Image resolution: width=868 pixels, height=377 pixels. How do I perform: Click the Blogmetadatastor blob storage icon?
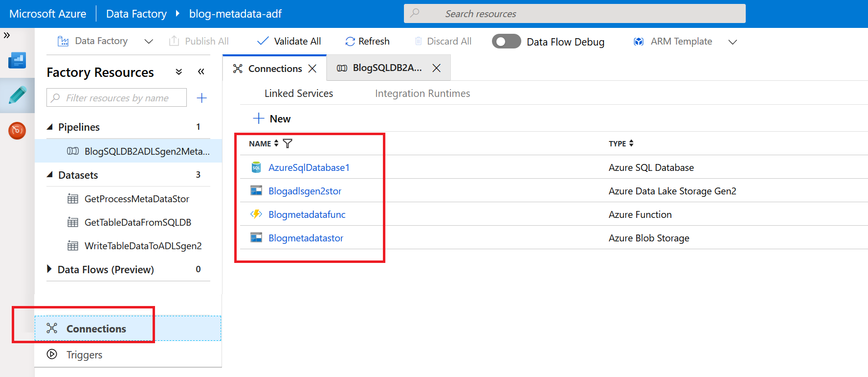(256, 237)
